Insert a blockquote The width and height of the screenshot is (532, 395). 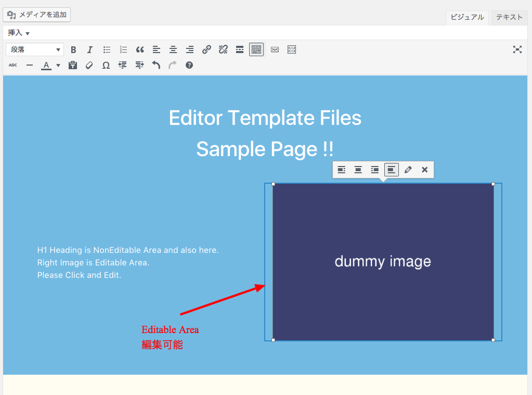click(140, 50)
